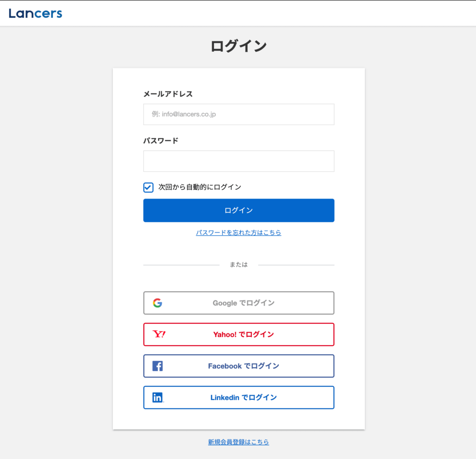Viewport: 476px width, 459px height.
Task: Toggle the 次回から自動的にログイン checkbox
Action: (148, 187)
